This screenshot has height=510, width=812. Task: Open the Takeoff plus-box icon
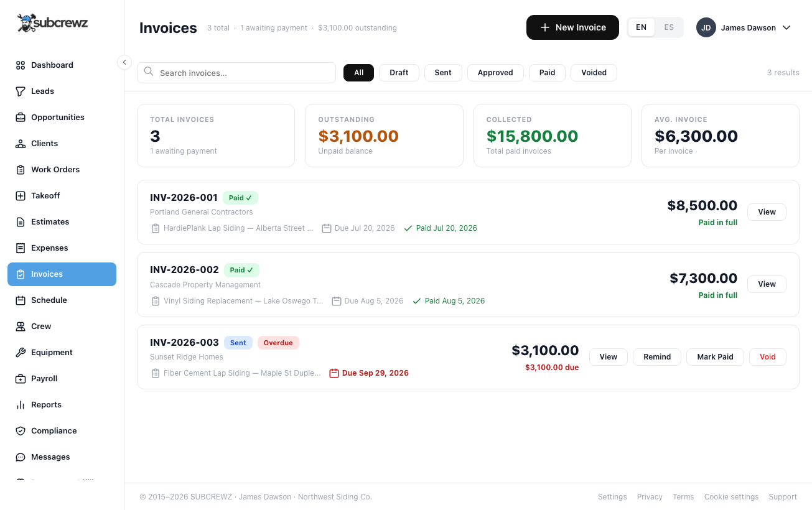[21, 196]
